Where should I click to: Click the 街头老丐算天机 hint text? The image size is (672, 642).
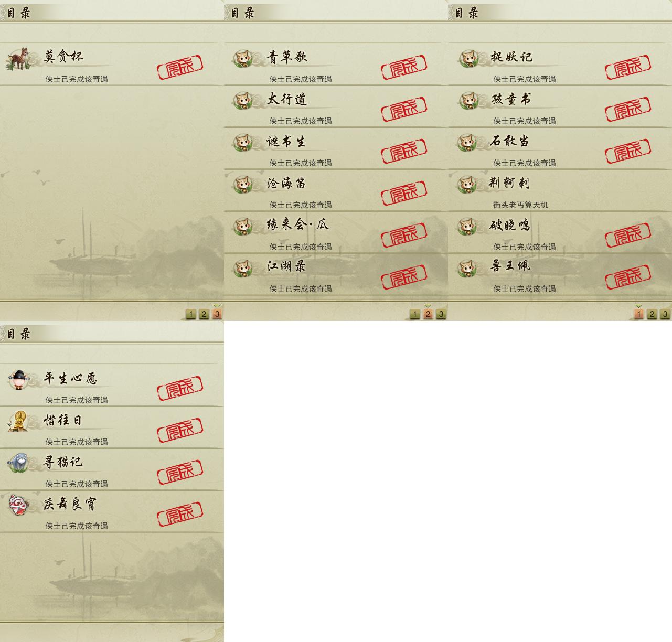pos(520,205)
